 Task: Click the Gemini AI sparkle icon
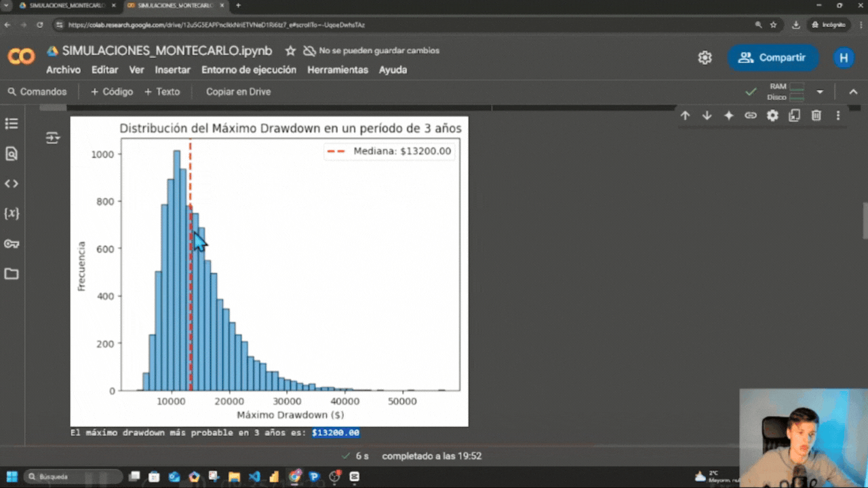pos(729,116)
